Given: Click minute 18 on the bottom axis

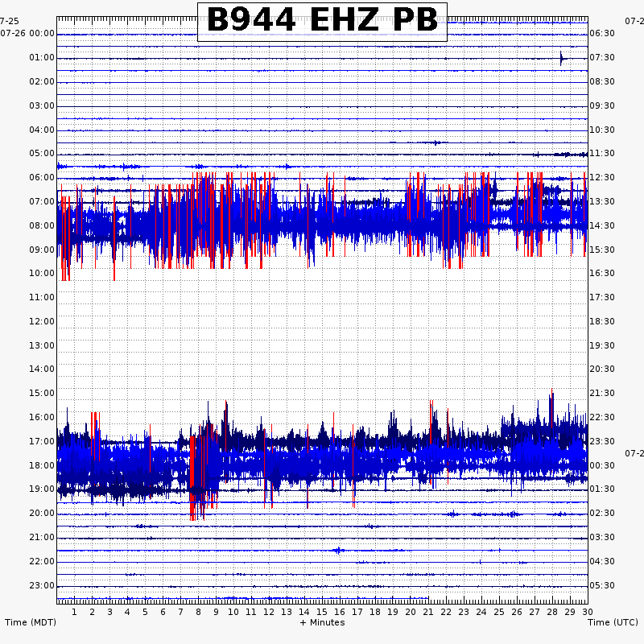Looking at the screenshot, I should tap(375, 612).
